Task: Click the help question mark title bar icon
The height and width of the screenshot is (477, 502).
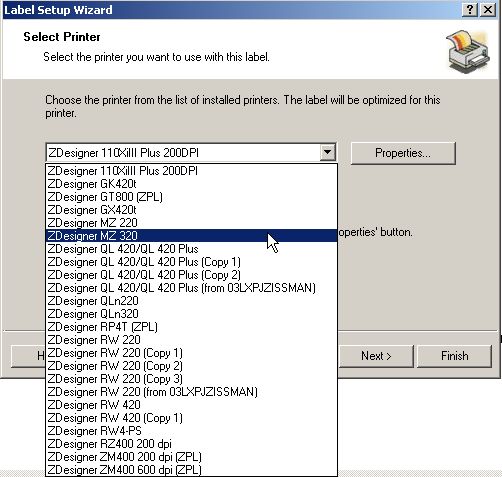Action: coord(470,10)
